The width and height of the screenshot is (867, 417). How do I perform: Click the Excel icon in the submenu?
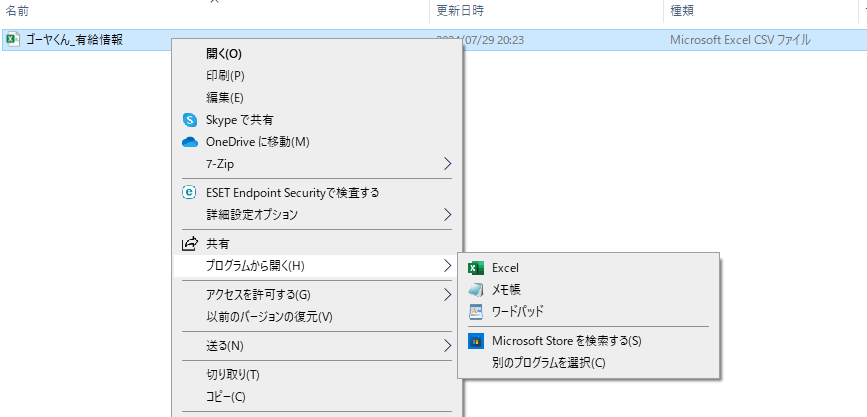click(476, 268)
